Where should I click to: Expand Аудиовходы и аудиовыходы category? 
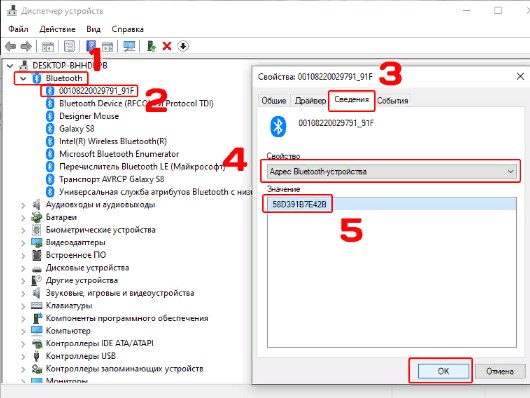click(x=23, y=205)
